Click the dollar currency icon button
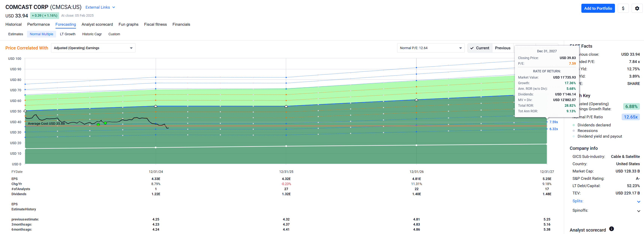644x234 pixels. click(623, 8)
